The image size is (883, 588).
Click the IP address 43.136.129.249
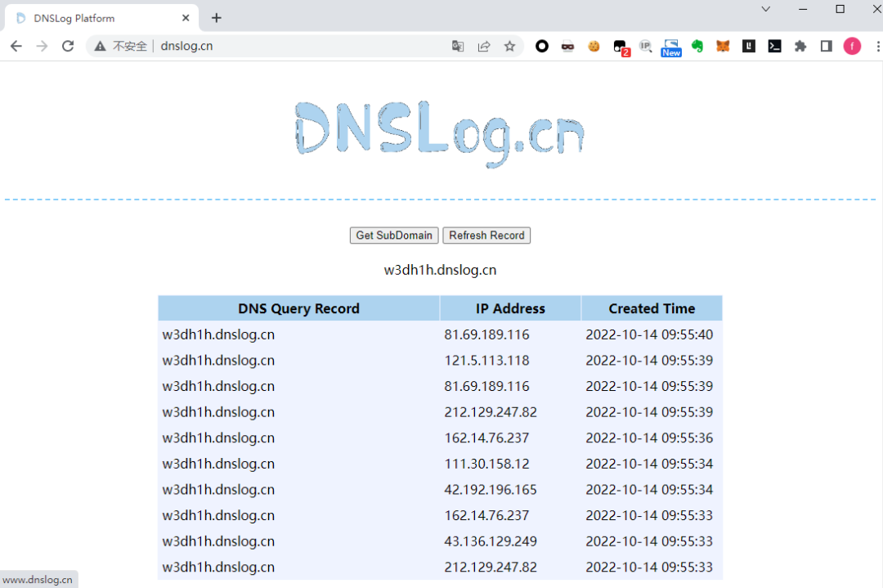point(491,542)
